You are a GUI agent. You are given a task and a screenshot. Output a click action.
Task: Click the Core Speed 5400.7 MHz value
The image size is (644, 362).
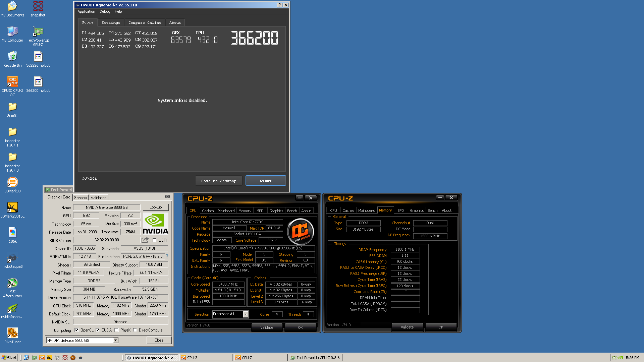[x=228, y=284]
